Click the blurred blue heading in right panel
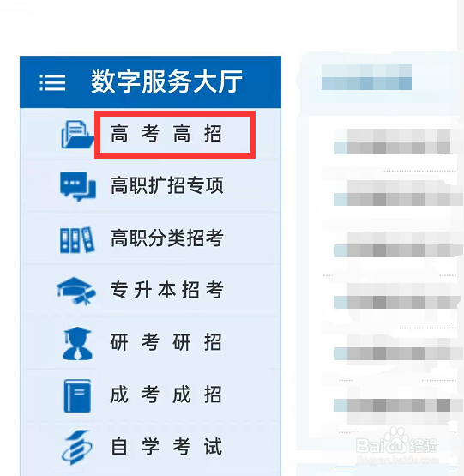 366,77
